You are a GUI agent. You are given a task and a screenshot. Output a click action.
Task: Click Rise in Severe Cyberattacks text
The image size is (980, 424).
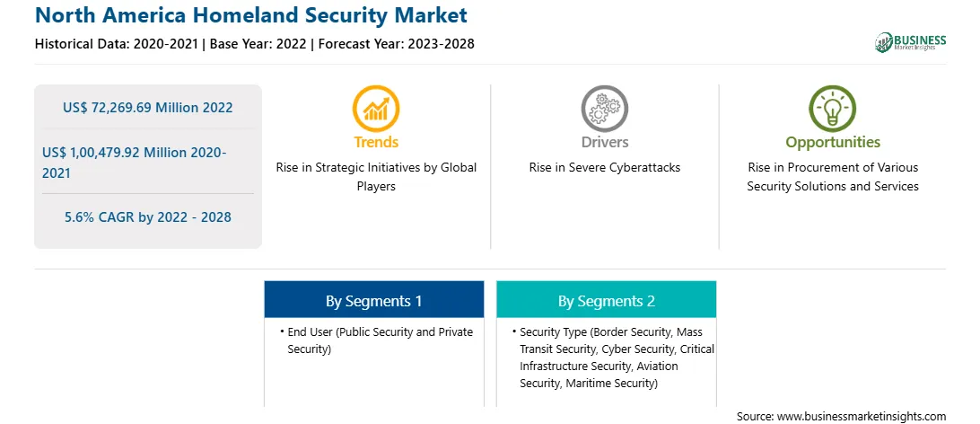(604, 168)
